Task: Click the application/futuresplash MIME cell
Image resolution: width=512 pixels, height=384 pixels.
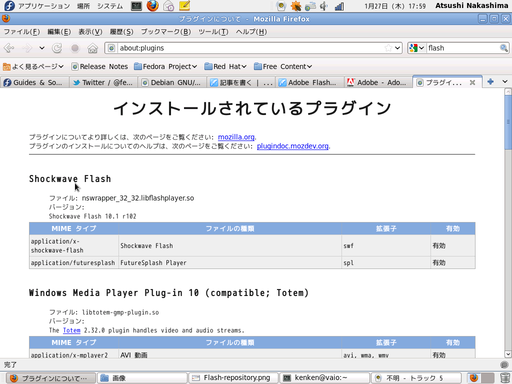Action: pyautogui.click(x=73, y=263)
